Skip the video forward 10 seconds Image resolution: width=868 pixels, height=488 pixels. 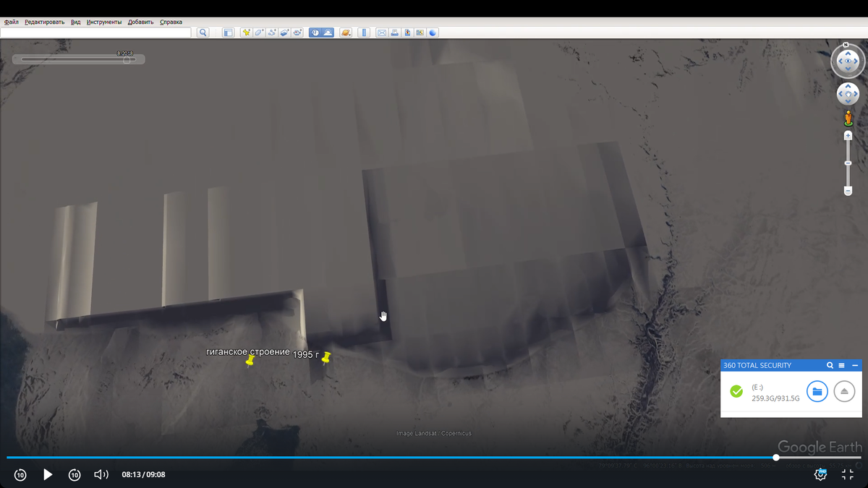75,474
